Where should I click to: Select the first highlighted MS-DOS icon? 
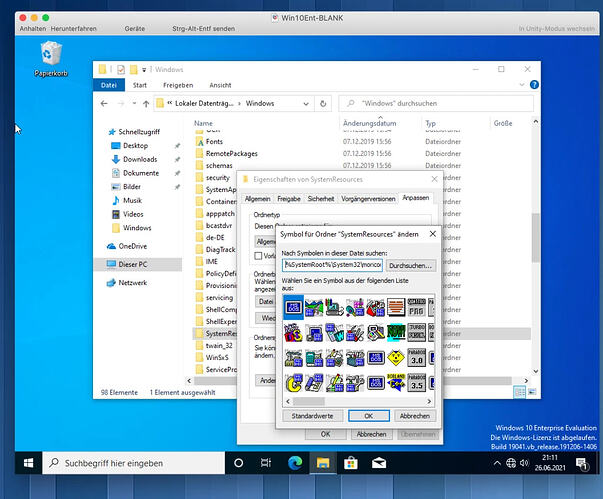(295, 308)
